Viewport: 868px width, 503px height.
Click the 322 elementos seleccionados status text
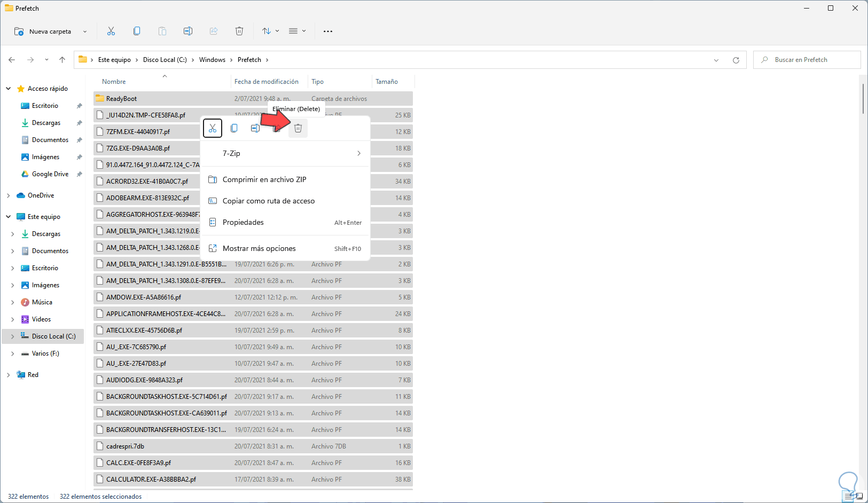[101, 497]
